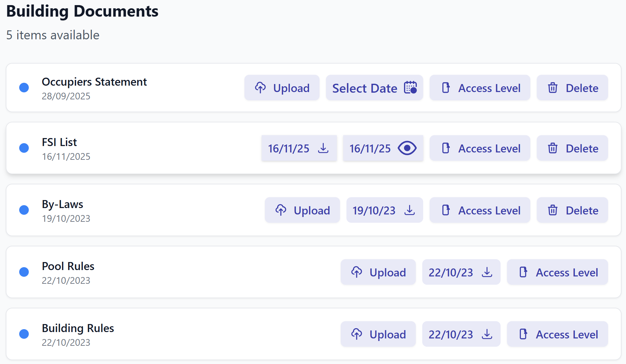Click download icon on By-Laws 19/10/23
Viewport: 626px width, 364px height.
click(x=409, y=210)
